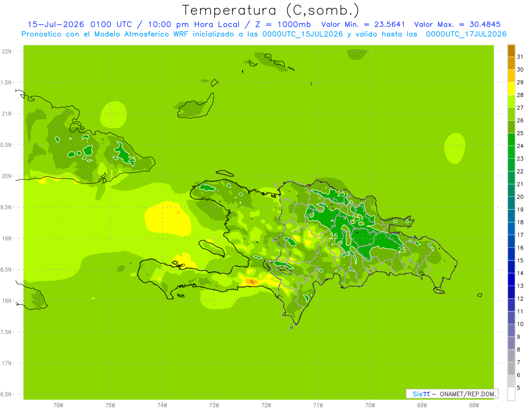Viewport: 532px width, 411px height.
Task: Click the colorbar label '20'
Action: coord(520,197)
